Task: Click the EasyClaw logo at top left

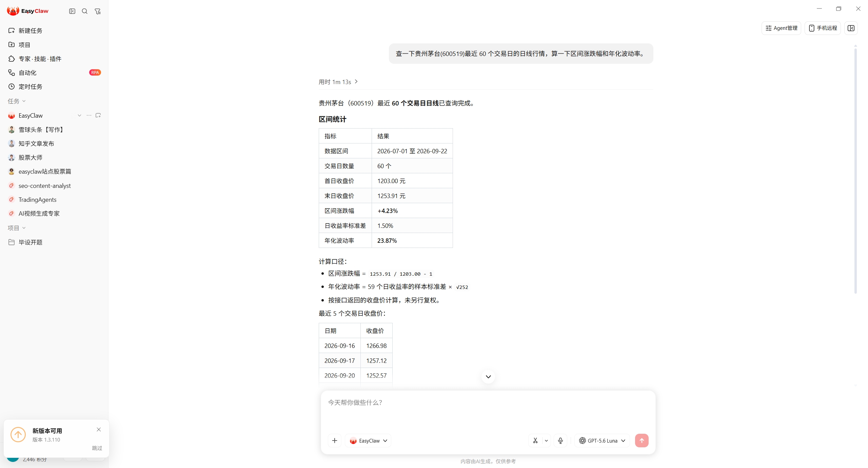Action: (x=28, y=11)
